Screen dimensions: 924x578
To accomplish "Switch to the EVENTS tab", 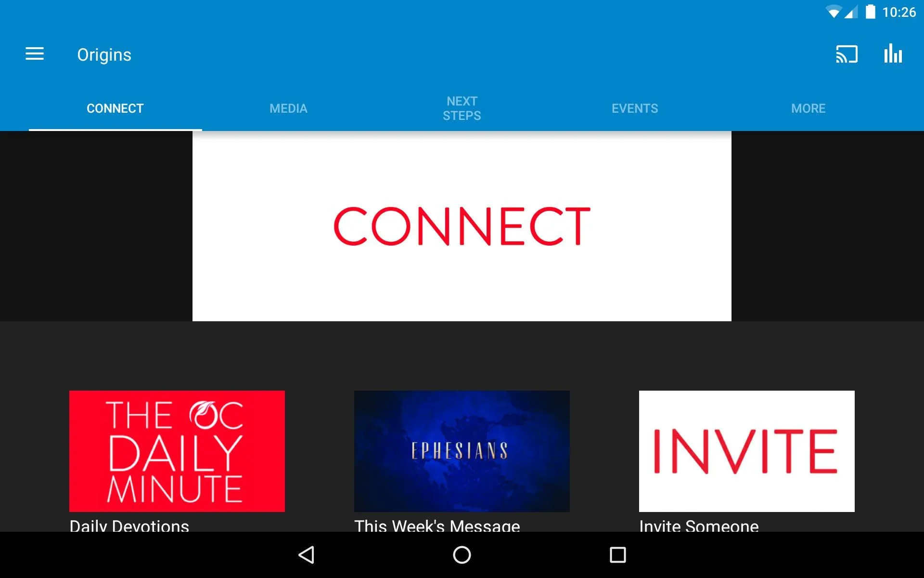I will [x=635, y=108].
